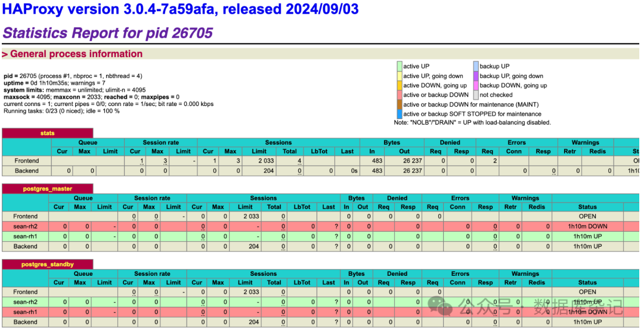Image resolution: width=644 pixels, height=333 pixels.
Task: Click the grey 'not checked' legend swatch
Action: (476, 95)
